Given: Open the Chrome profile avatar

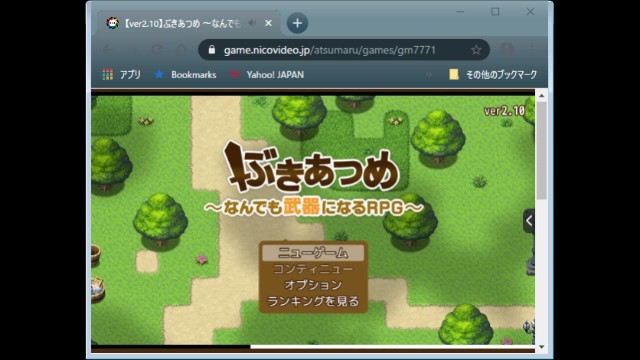Looking at the screenshot, I should [507, 50].
